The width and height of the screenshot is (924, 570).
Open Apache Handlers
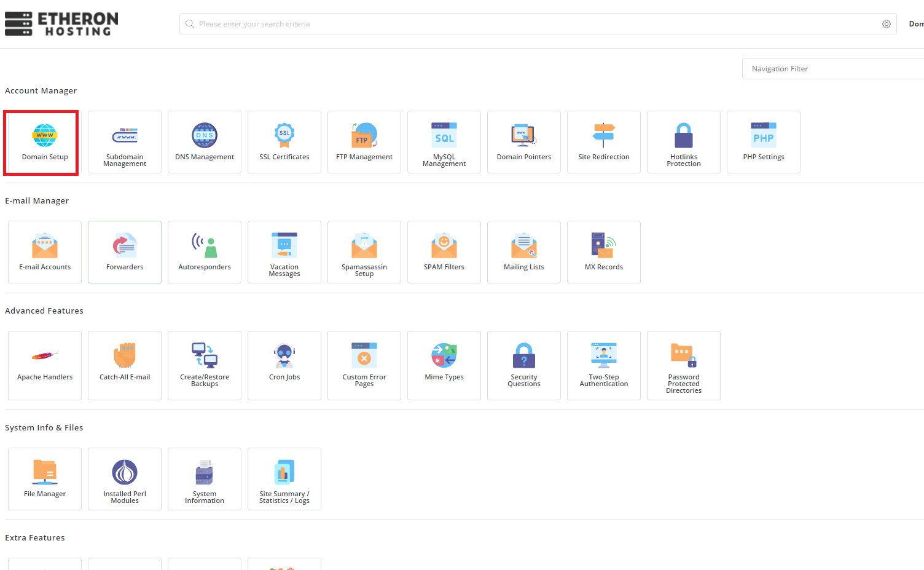(x=45, y=365)
